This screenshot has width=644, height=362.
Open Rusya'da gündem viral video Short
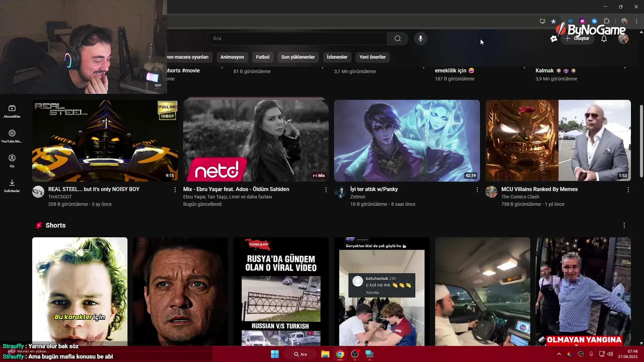click(x=281, y=292)
